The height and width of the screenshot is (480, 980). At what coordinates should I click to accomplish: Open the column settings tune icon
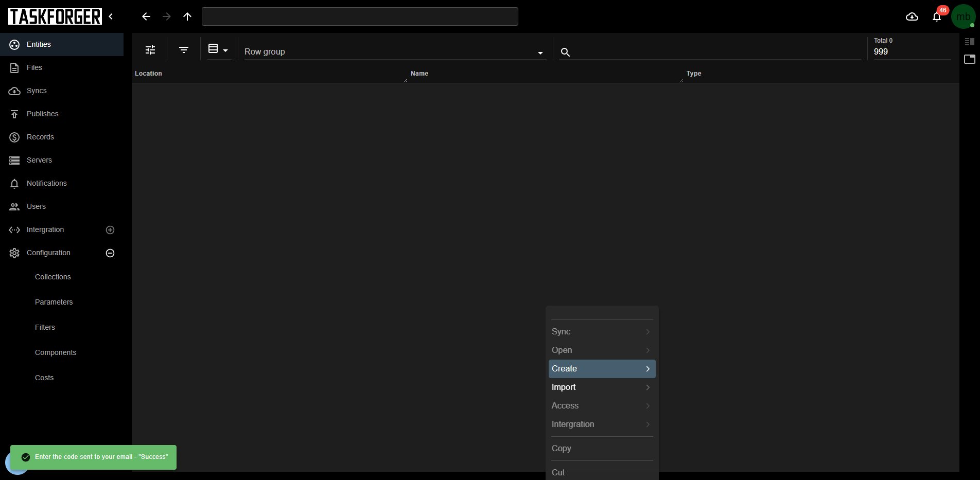tap(150, 50)
